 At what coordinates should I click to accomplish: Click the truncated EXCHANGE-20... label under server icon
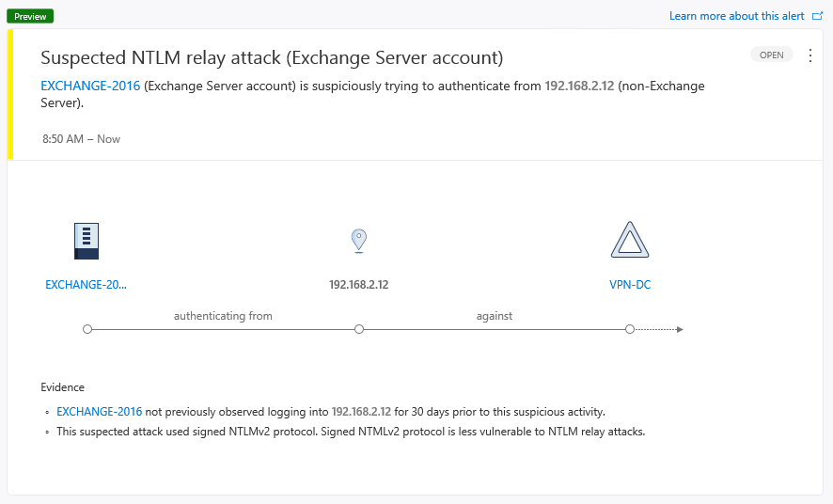coord(86,284)
